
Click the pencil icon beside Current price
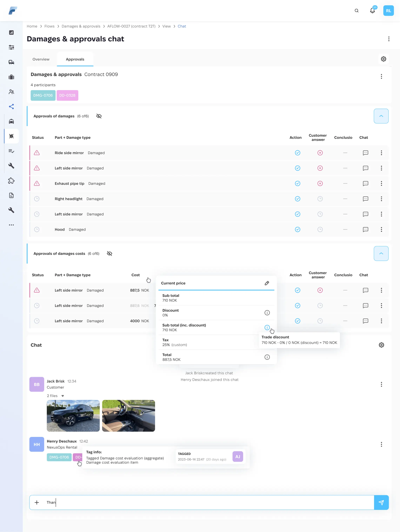267,283
